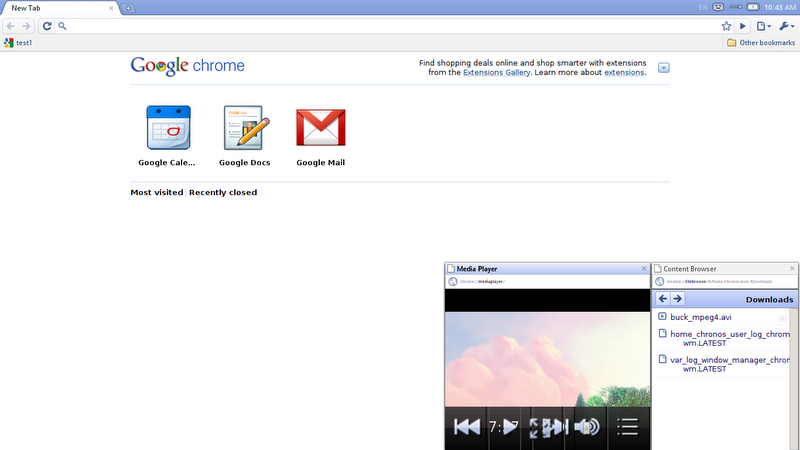Skip to previous track in Media Player
The width and height of the screenshot is (800, 450).
tap(467, 427)
